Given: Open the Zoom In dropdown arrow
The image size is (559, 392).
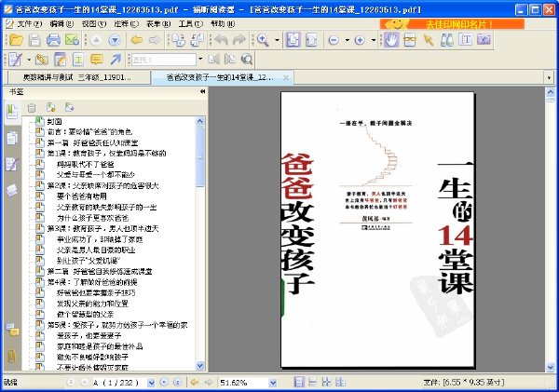Looking at the screenshot, I should pyautogui.click(x=374, y=40).
